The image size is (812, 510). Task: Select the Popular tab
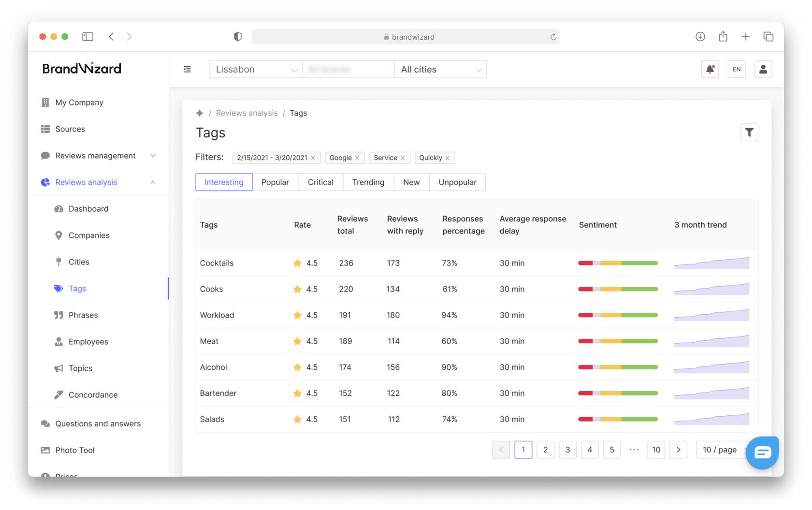click(x=275, y=182)
